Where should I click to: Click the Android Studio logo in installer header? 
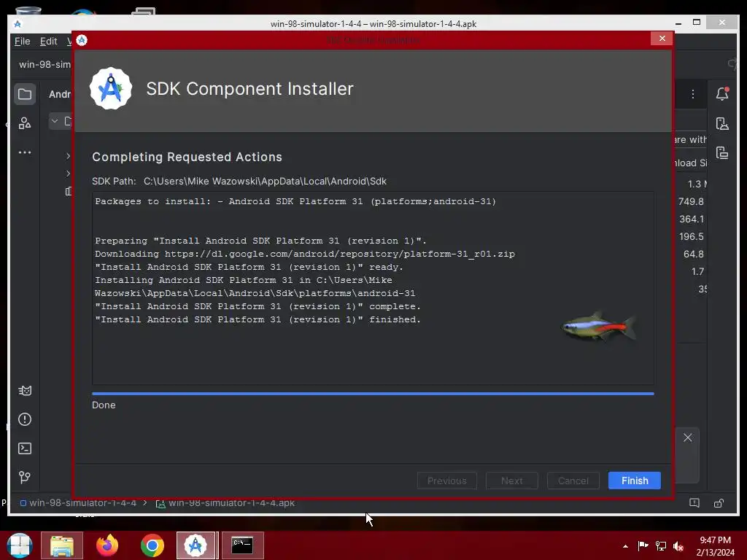point(111,88)
